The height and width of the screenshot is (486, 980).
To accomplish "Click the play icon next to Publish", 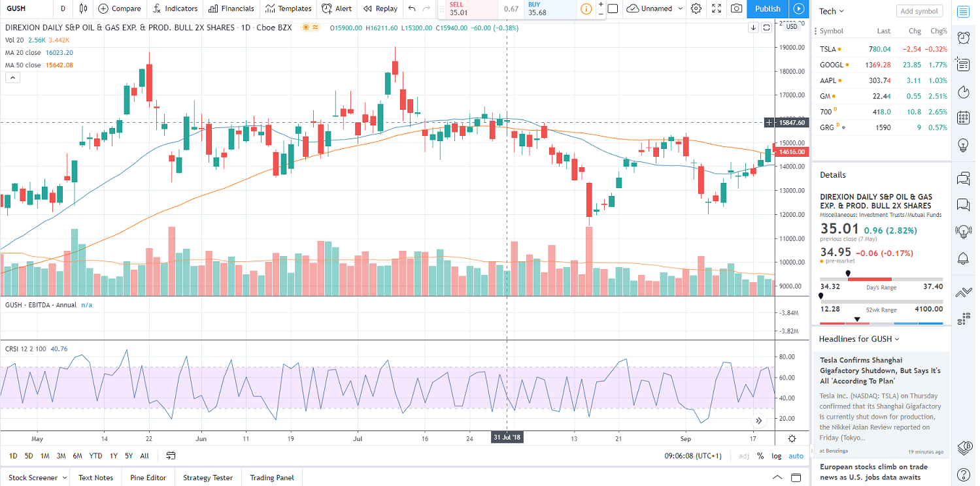I will 798,8.
